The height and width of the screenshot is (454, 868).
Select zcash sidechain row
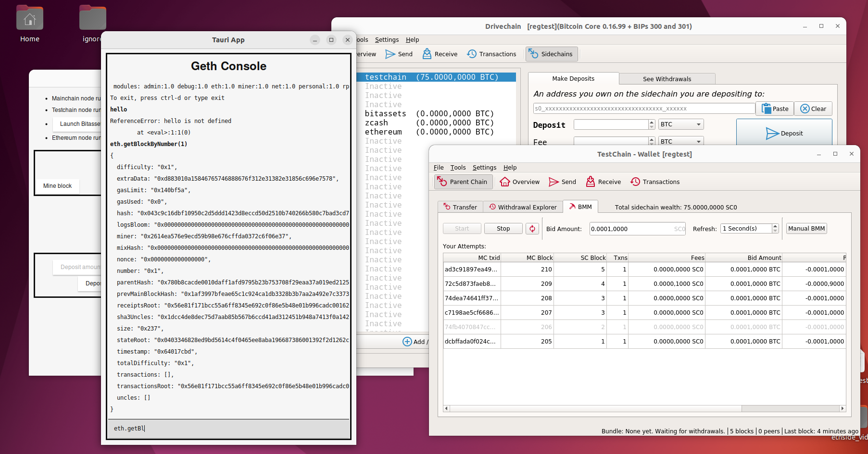pos(436,123)
